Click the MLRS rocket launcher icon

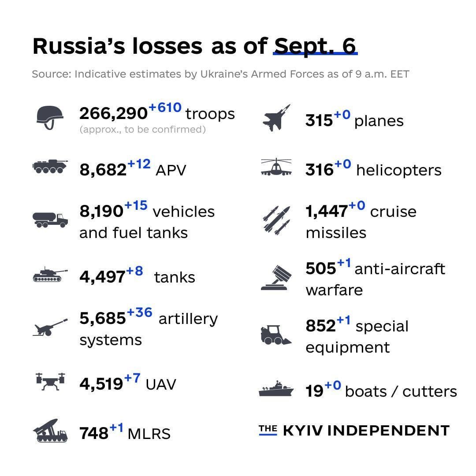(50, 431)
